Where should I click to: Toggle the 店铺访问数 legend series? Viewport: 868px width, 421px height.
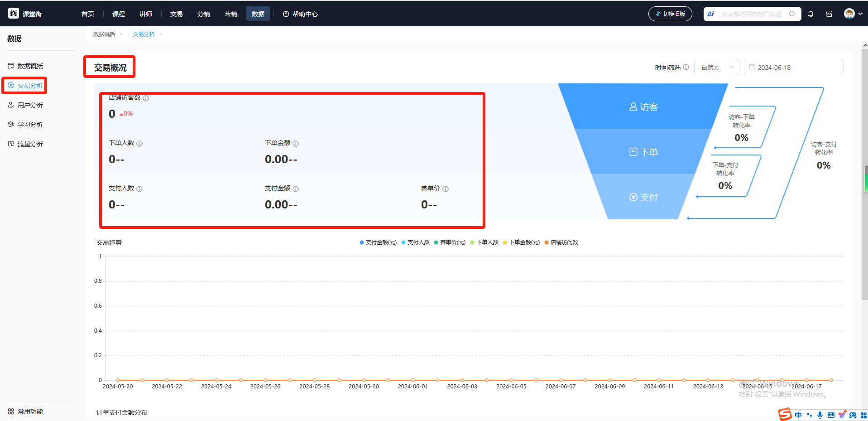[x=561, y=242]
